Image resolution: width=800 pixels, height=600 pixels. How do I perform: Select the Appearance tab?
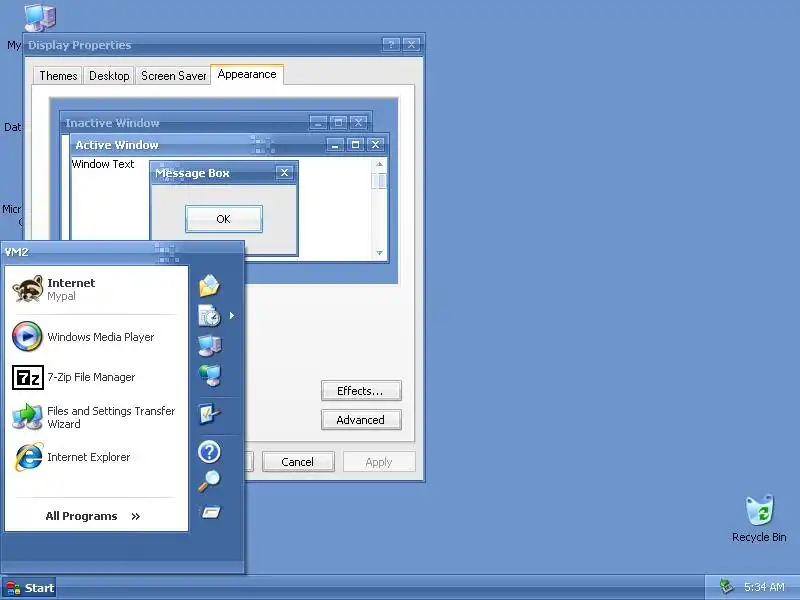(x=247, y=74)
